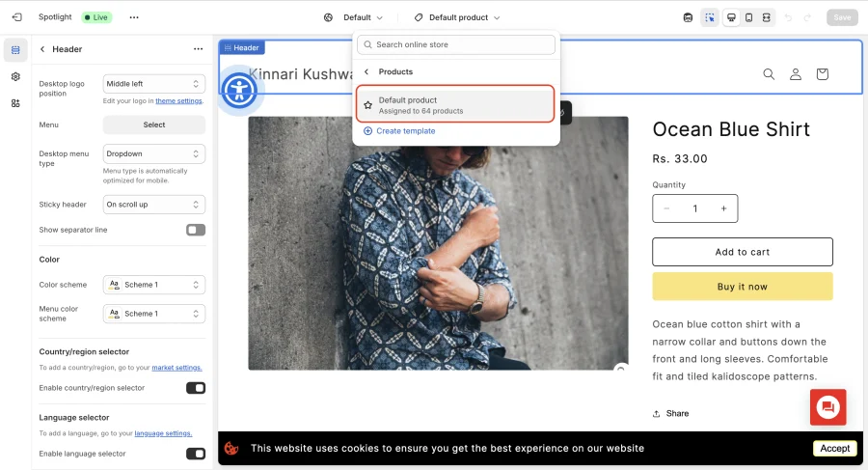
Task: Switch to desktop view icon
Action: click(731, 17)
